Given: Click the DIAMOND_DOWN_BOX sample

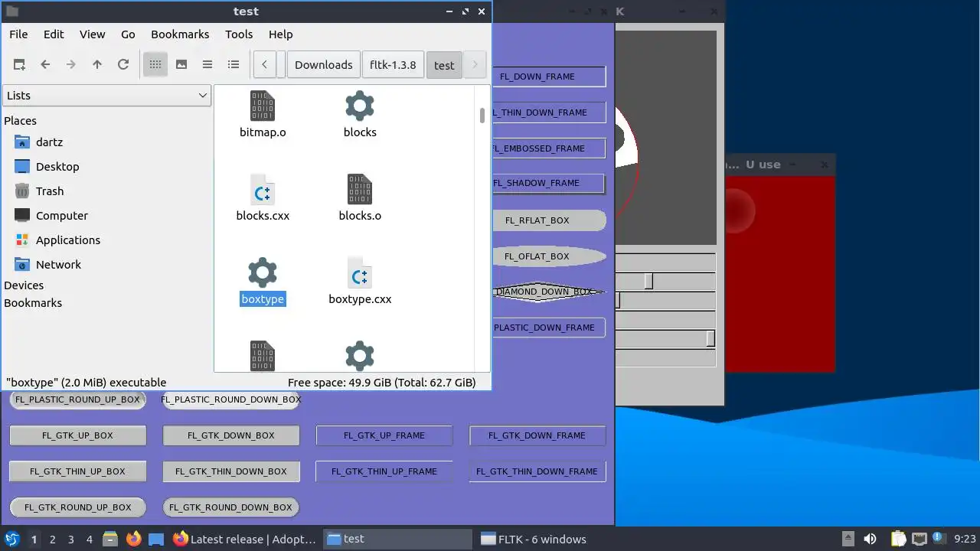Looking at the screenshot, I should (x=548, y=292).
